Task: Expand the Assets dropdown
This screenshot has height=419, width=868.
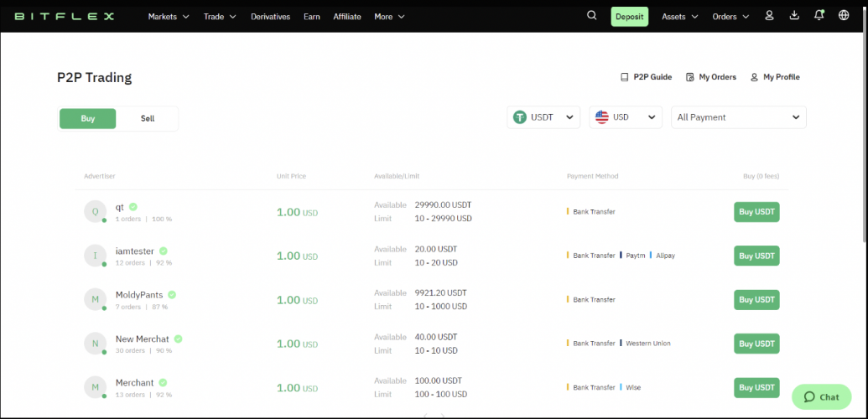Action: pos(680,17)
